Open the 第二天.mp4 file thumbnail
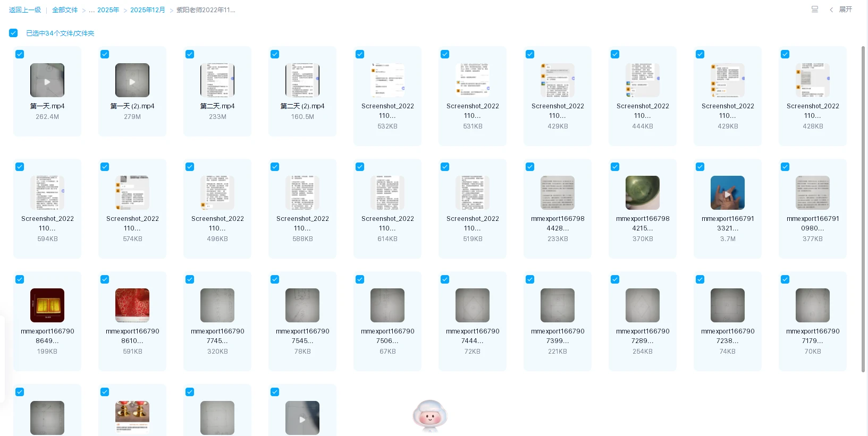 pos(217,80)
